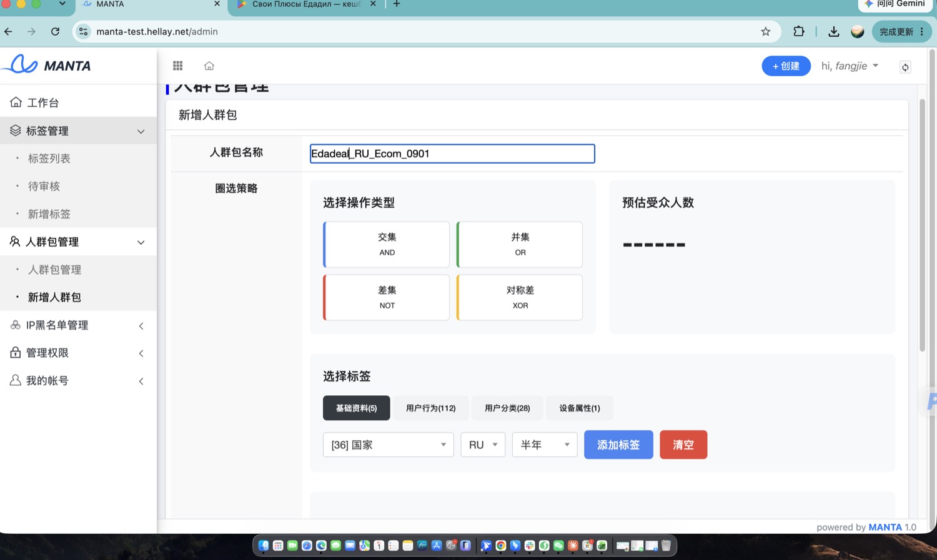Collapse the 标签管理 chevron
Viewport: 937px width, 560px height.
point(141,131)
